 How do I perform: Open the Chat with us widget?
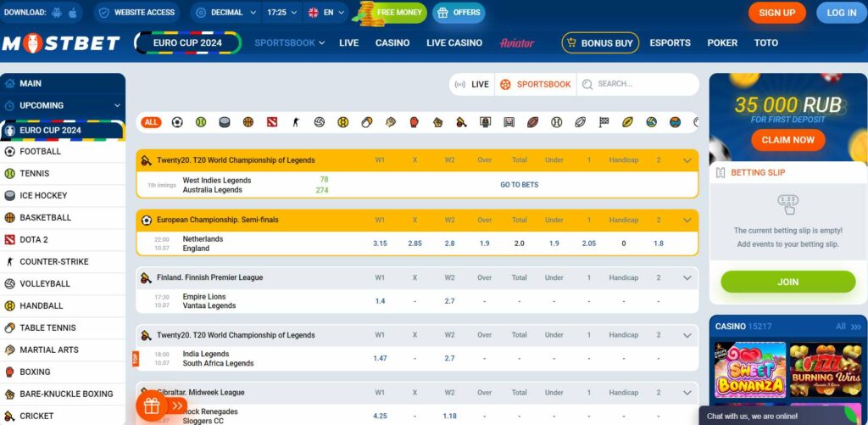[783, 416]
